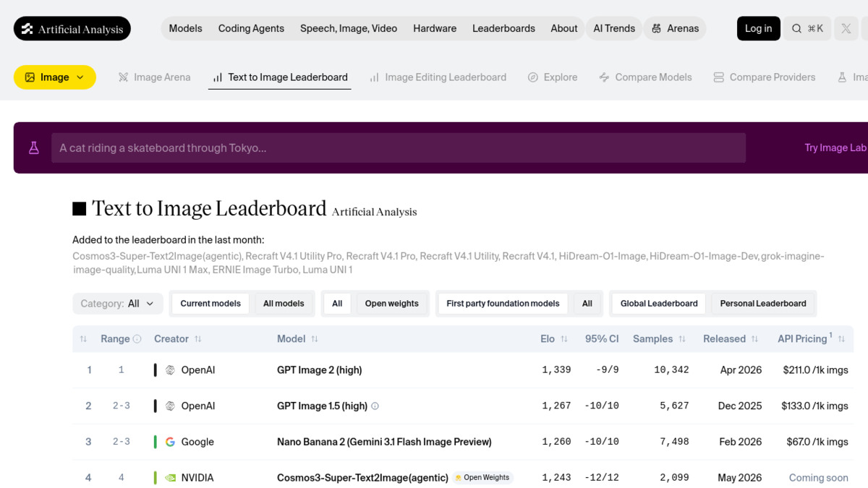Sort by Samples column arrows
This screenshot has width=868, height=488.
click(x=682, y=339)
